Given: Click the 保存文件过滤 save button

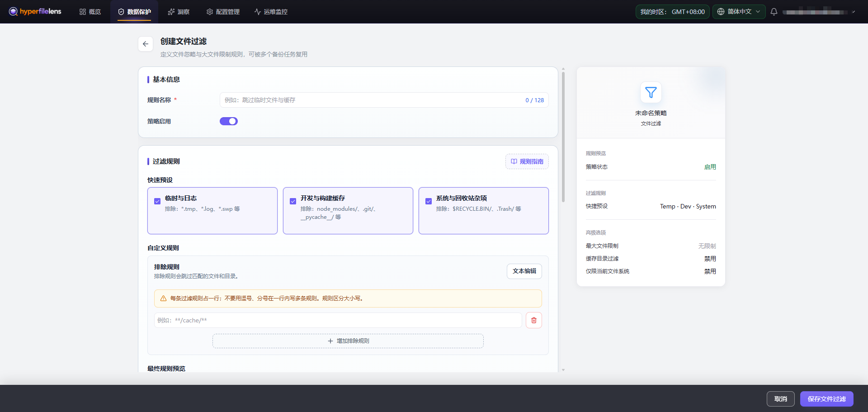Looking at the screenshot, I should [827, 399].
